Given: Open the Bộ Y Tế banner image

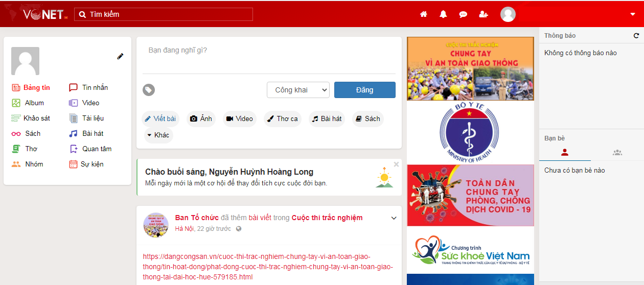Looking at the screenshot, I should pyautogui.click(x=470, y=132).
